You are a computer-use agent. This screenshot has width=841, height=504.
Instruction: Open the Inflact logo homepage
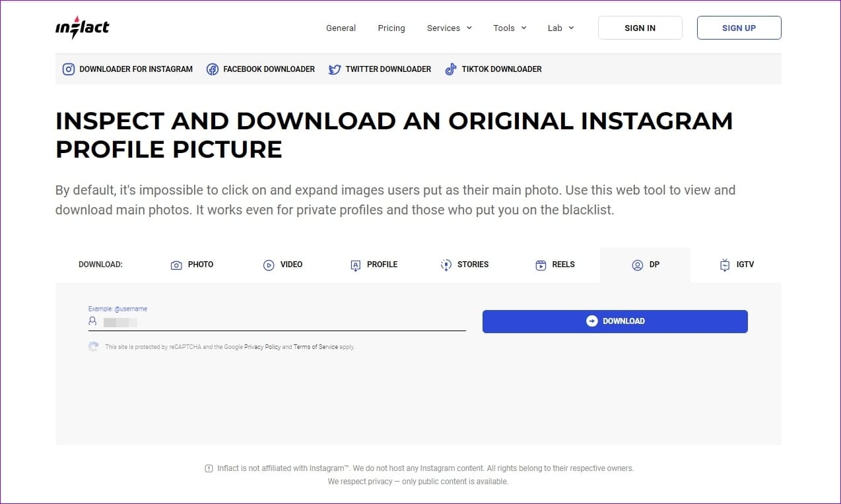[x=83, y=28]
